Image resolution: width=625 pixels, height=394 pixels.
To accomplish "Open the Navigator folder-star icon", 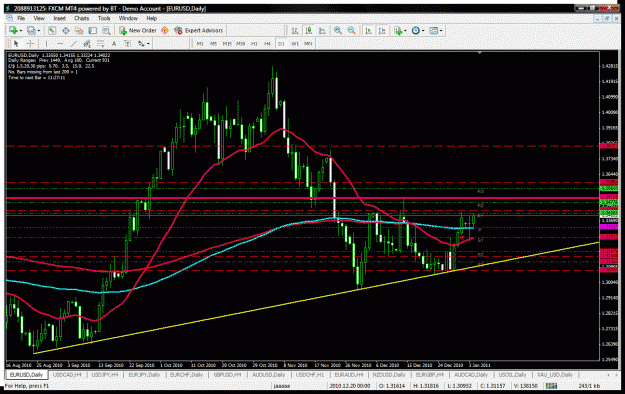I will 79,30.
